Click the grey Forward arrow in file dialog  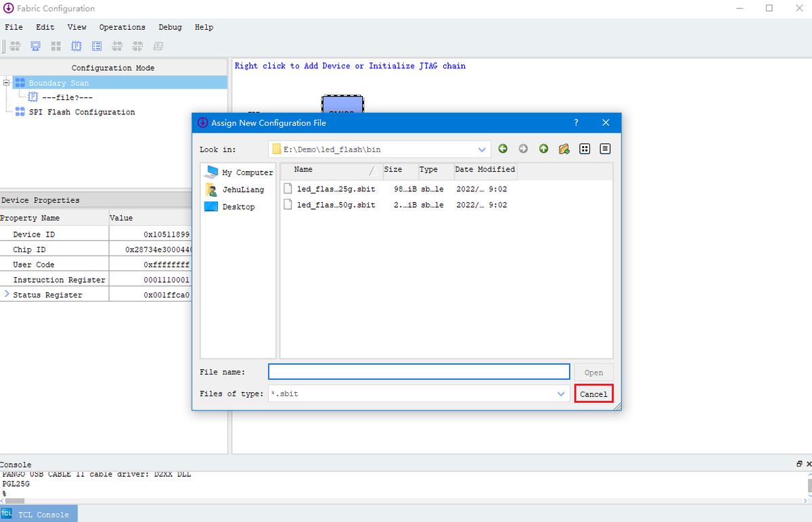pos(523,149)
